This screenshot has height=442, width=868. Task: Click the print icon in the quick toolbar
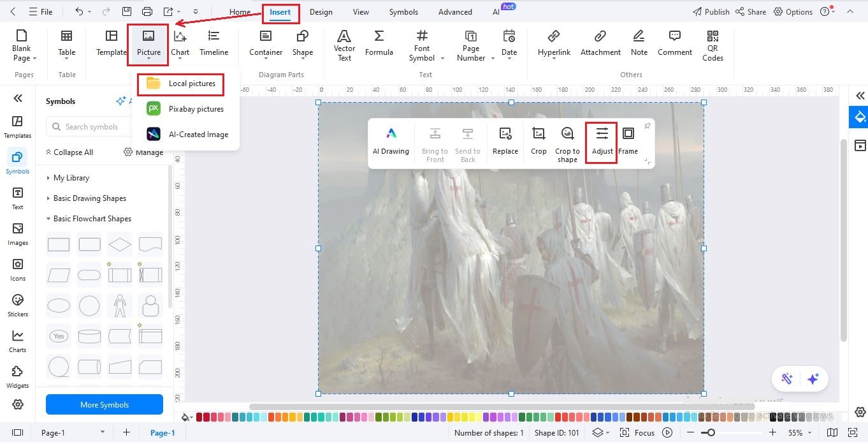pos(147,11)
